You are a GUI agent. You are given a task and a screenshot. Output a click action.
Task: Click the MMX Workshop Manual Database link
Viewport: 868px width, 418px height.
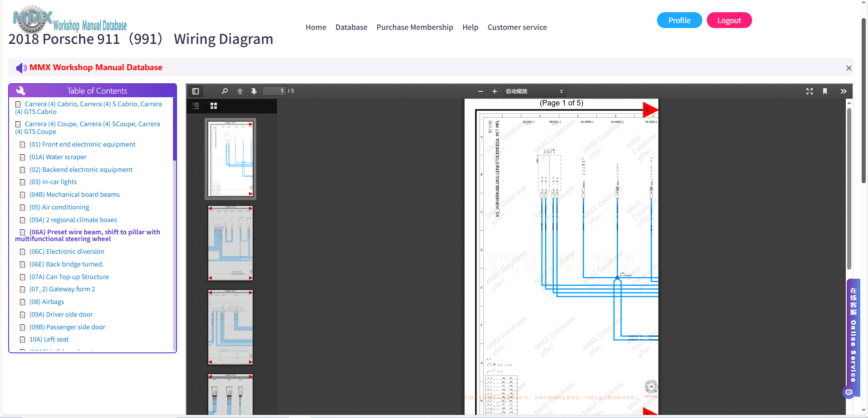(96, 67)
